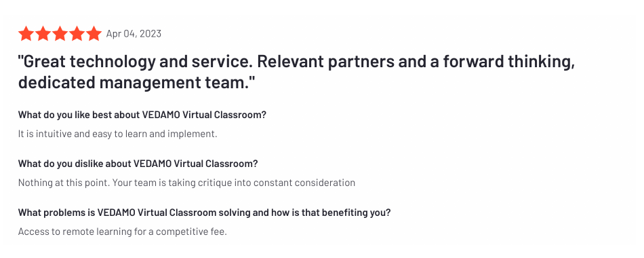Select the "What do you dislike" question heading
The image size is (644, 258).
[x=138, y=164]
